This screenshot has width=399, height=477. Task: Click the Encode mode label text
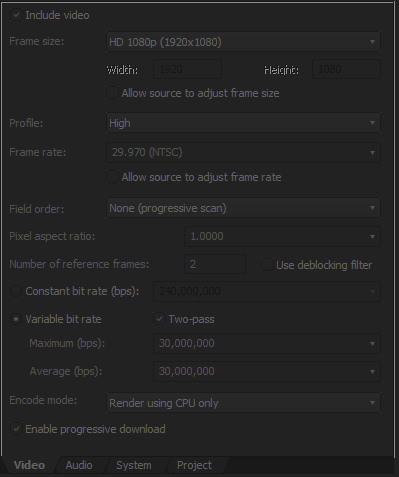click(43, 400)
